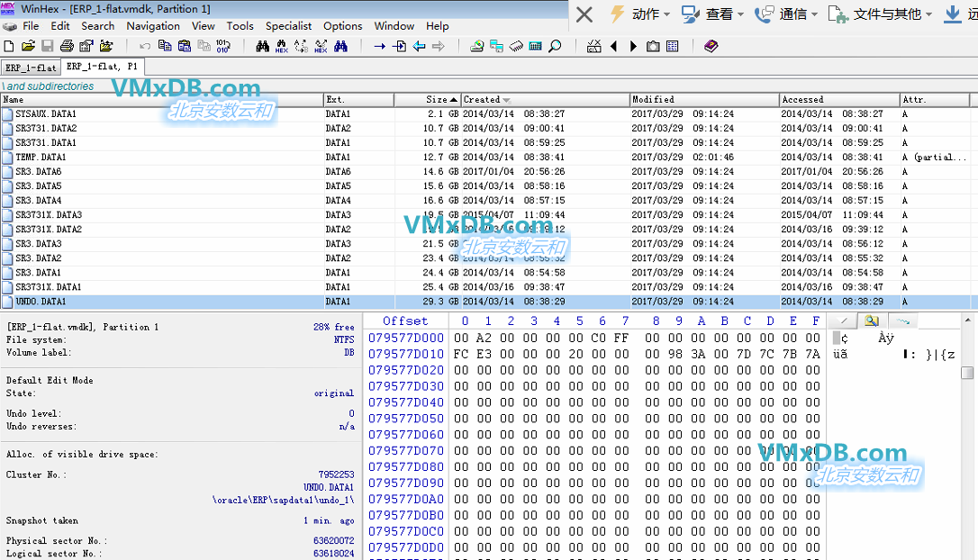Click the Print icon in the toolbar

click(67, 46)
